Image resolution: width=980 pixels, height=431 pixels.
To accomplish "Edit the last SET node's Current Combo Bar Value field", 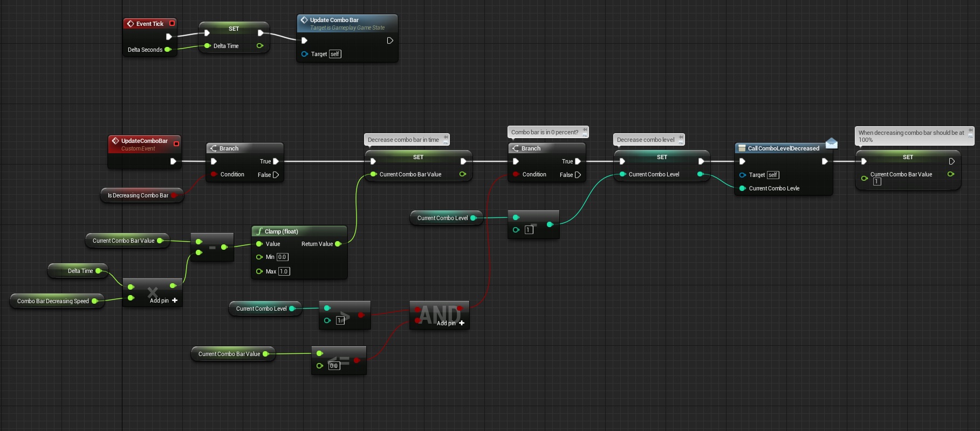I will (877, 182).
